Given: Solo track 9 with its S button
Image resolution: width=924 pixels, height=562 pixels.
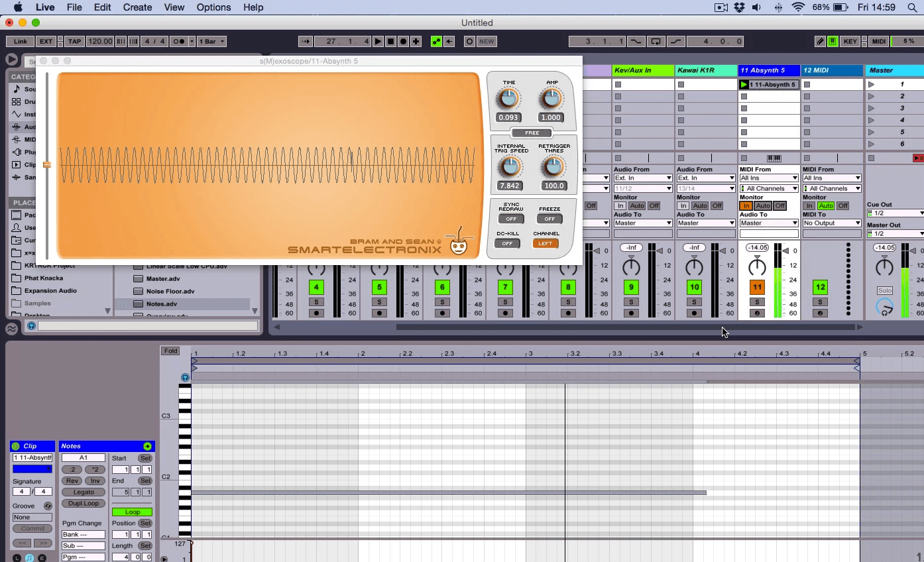Looking at the screenshot, I should [631, 302].
